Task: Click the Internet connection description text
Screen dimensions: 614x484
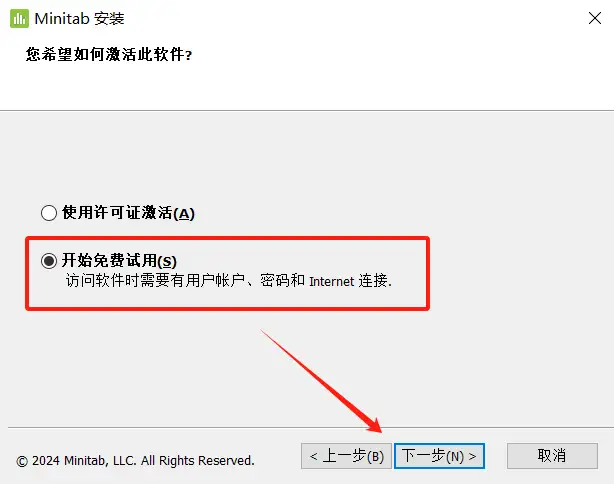Action: pyautogui.click(x=229, y=281)
